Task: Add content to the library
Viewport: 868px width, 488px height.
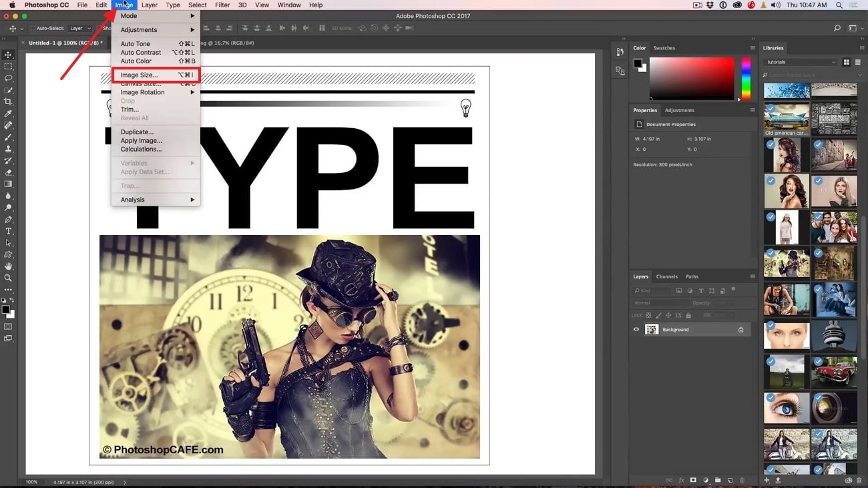Action: pos(767,480)
